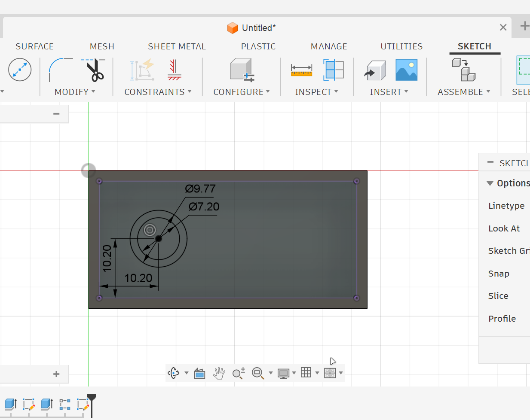Collapse the Sketch Palette panel
Image resolution: width=530 pixels, height=420 pixels.
click(x=490, y=162)
